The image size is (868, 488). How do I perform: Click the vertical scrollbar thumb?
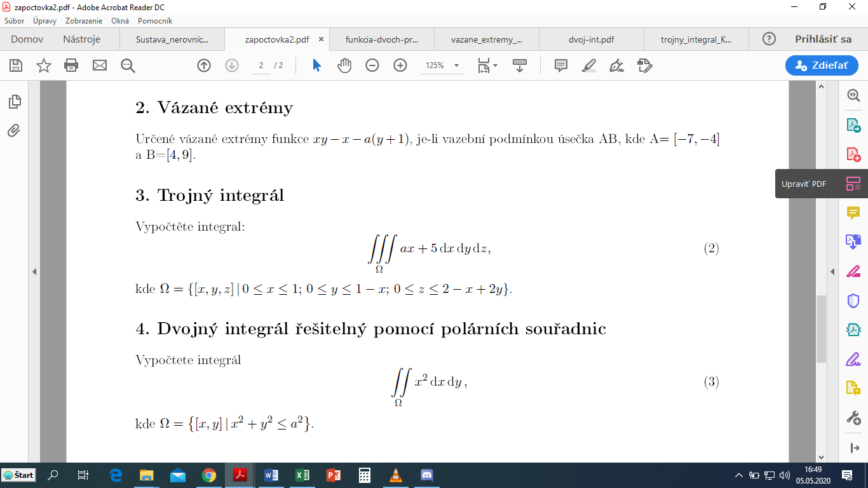tap(821, 329)
